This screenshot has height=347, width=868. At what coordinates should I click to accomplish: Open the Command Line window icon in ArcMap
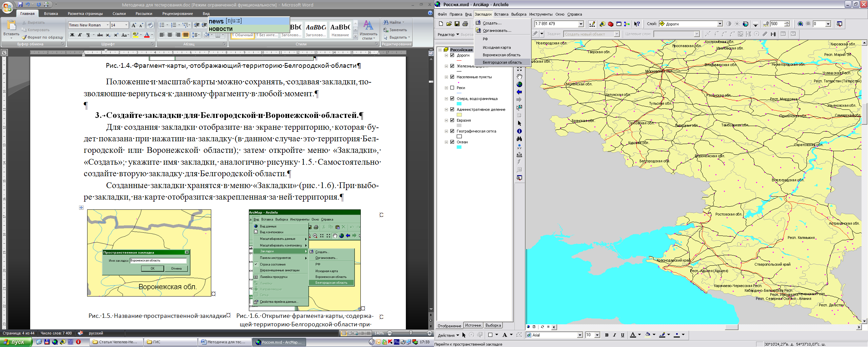click(618, 24)
